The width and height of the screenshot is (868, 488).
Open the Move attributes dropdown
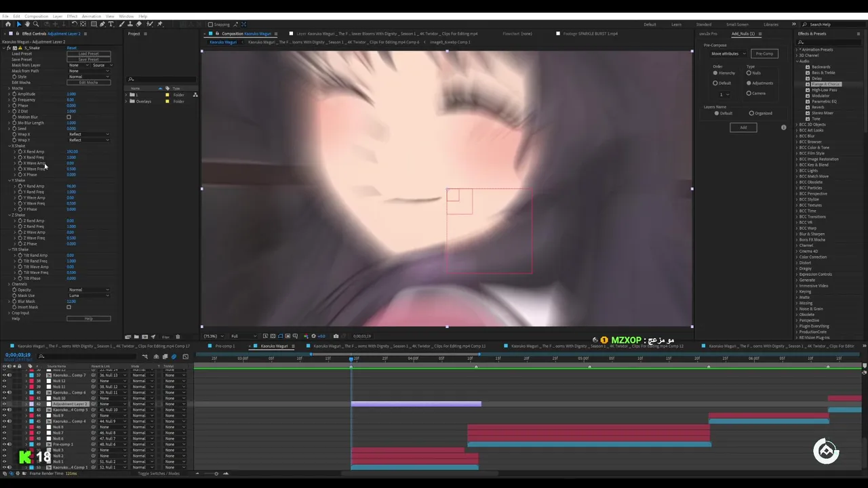(x=728, y=54)
